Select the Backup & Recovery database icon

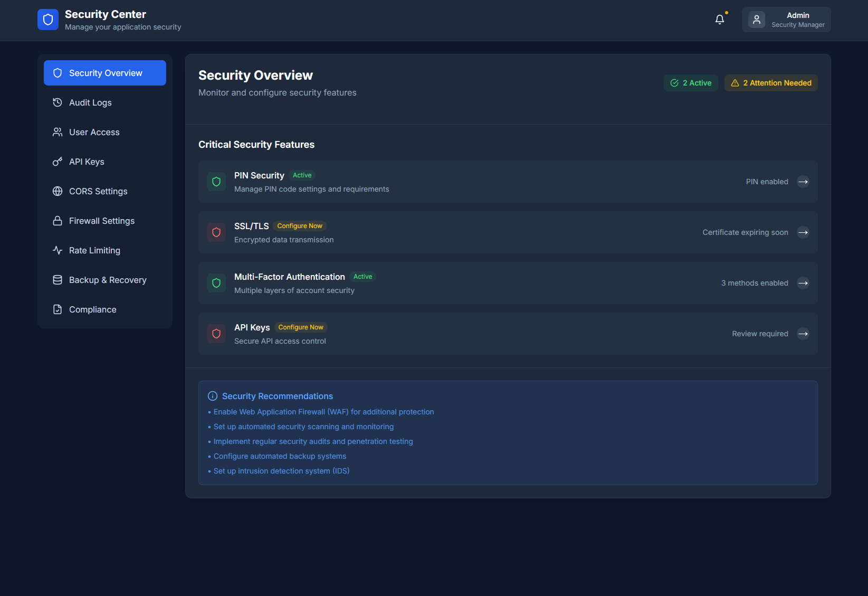57,280
